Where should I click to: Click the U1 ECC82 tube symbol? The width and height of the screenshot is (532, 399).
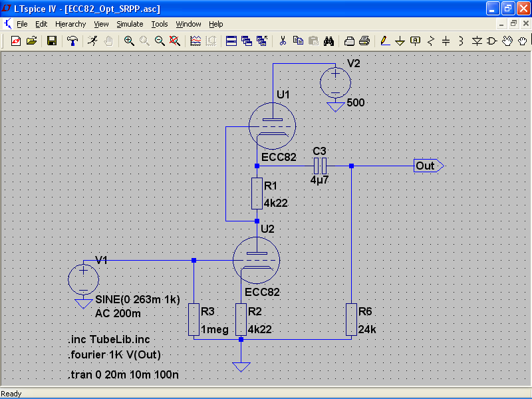[x=272, y=126]
